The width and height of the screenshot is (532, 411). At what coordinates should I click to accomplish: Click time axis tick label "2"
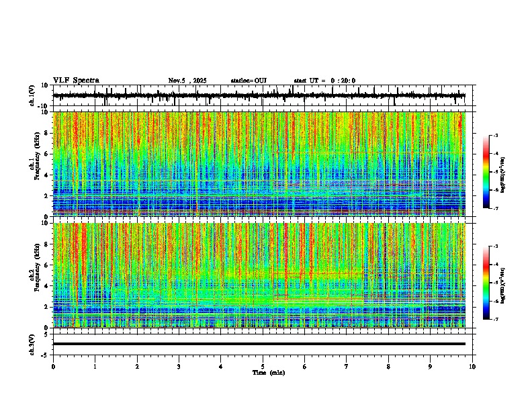(137, 367)
